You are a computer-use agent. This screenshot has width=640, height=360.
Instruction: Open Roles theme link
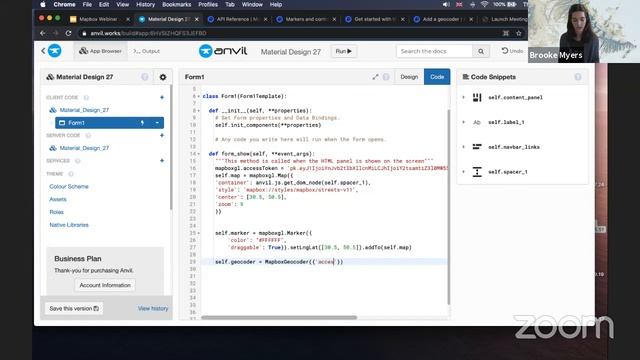56,212
